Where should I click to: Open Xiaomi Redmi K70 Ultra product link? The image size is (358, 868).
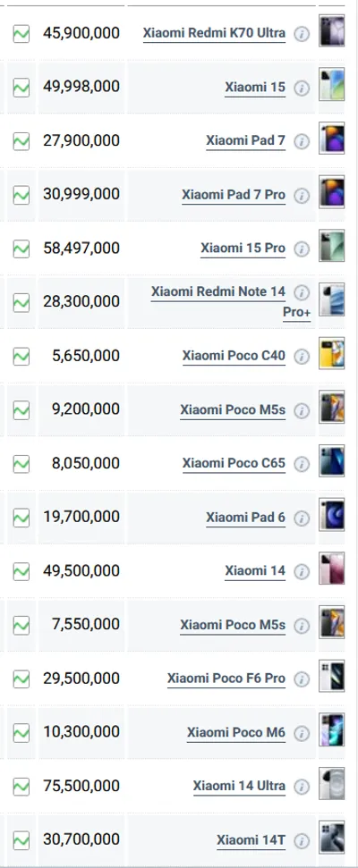click(x=215, y=33)
